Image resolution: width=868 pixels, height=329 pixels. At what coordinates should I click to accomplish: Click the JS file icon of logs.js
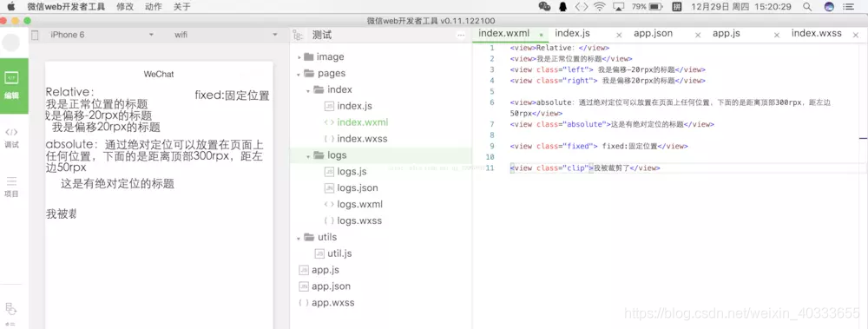tap(329, 172)
